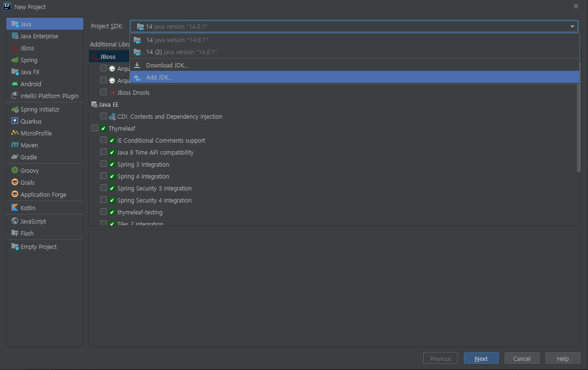Click the Thymeleaf label text

click(x=122, y=128)
